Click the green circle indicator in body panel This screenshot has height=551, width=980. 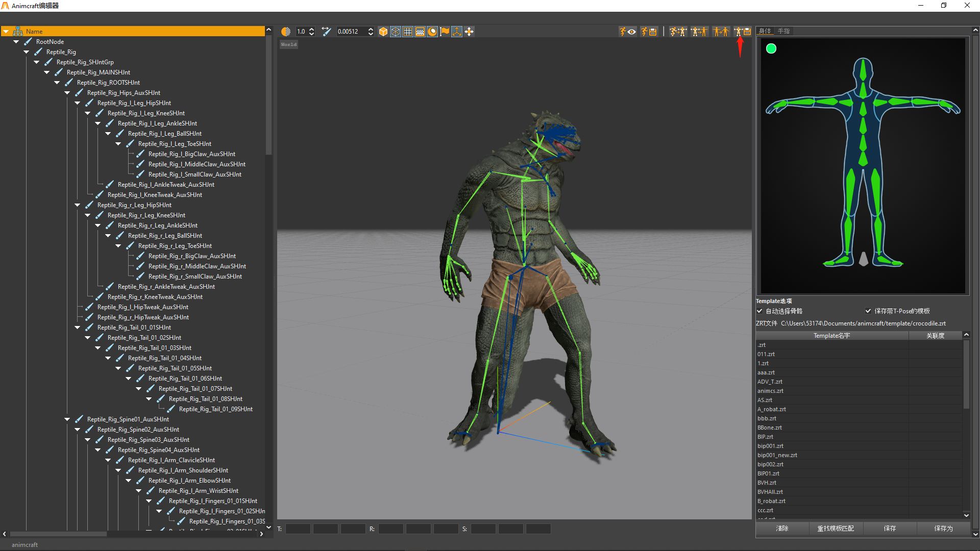coord(771,48)
